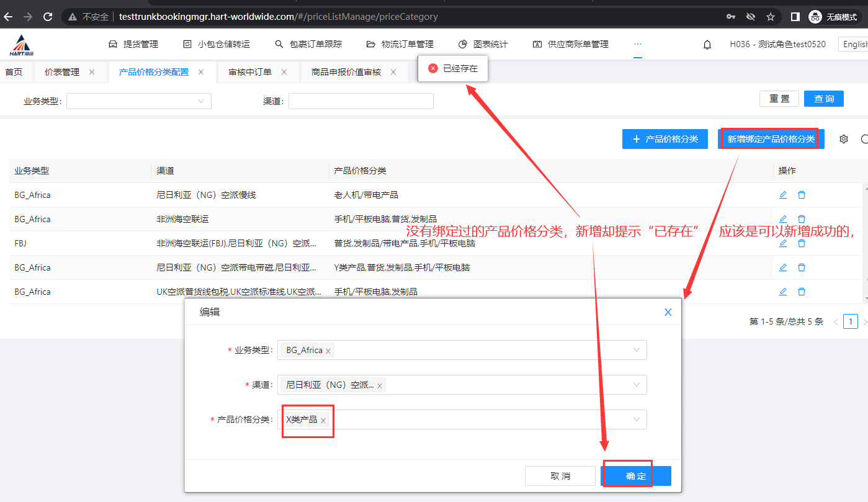Remove the X类产品 tag
Viewport: 868px width, 502px height.
point(323,421)
